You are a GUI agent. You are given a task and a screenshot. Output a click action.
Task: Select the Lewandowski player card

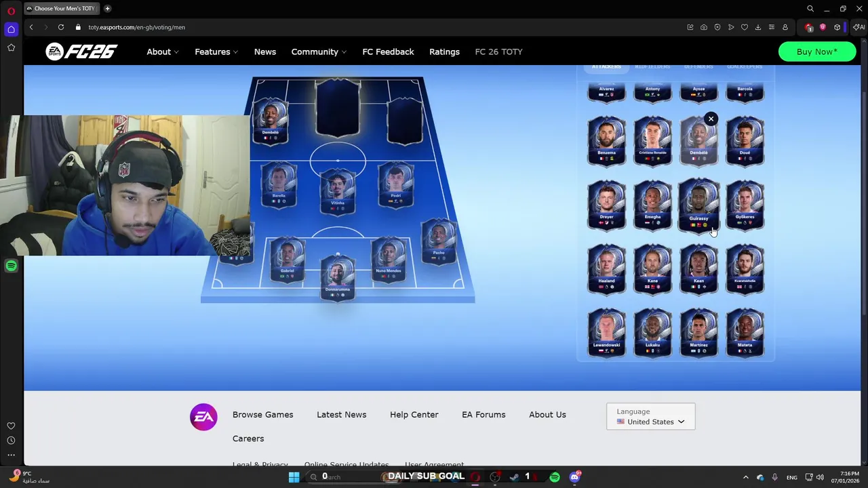pyautogui.click(x=606, y=332)
